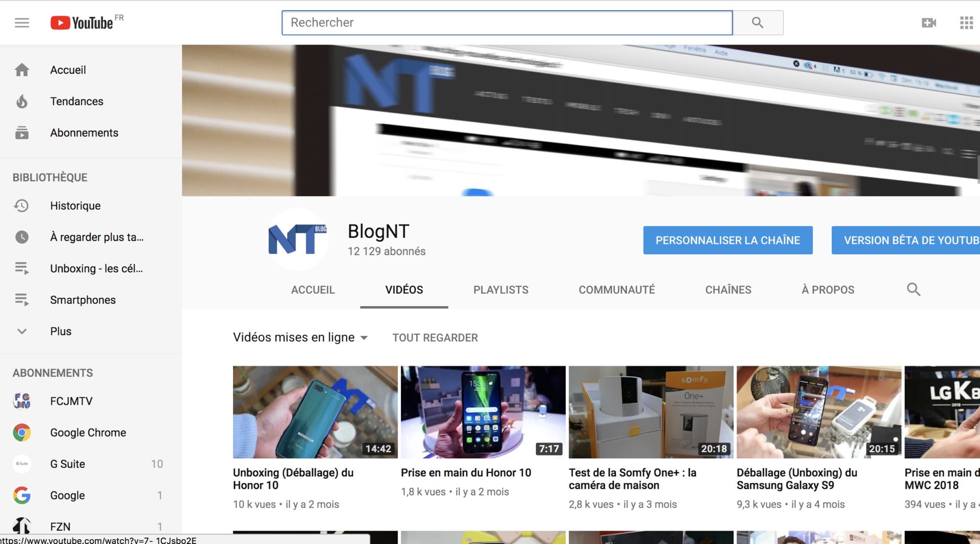Click the Historique clock icon

pos(22,205)
